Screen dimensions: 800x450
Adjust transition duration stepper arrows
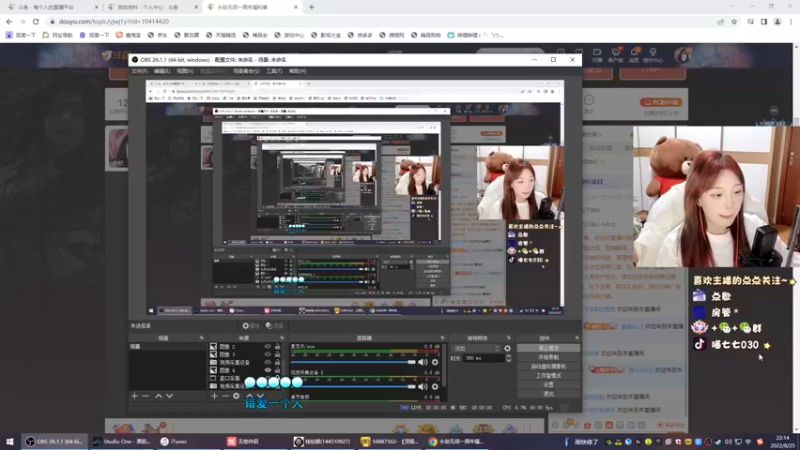coord(508,359)
